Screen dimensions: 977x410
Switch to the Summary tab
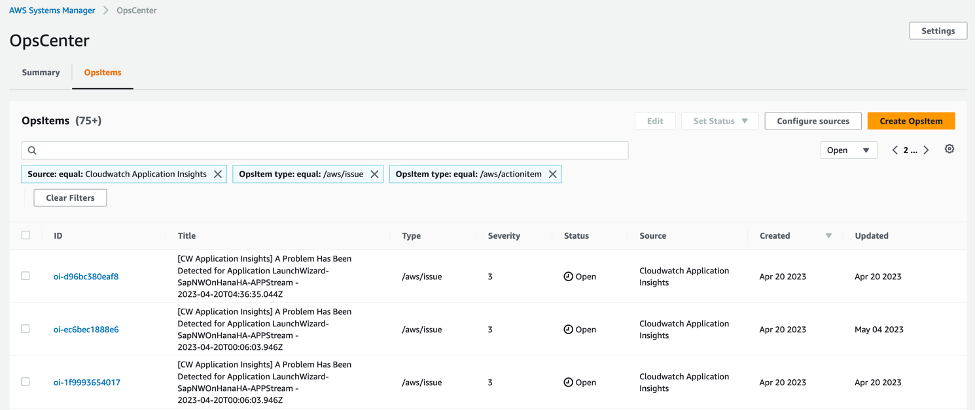click(41, 73)
